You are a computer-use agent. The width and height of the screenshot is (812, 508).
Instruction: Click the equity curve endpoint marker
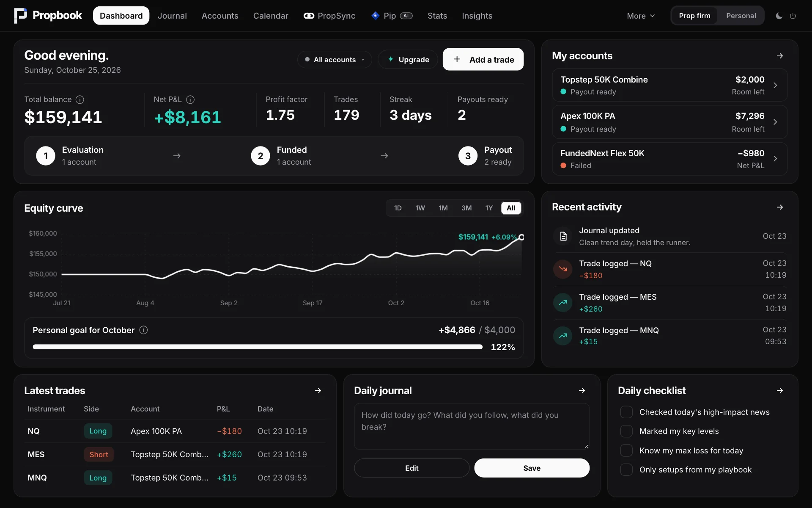pyautogui.click(x=521, y=237)
